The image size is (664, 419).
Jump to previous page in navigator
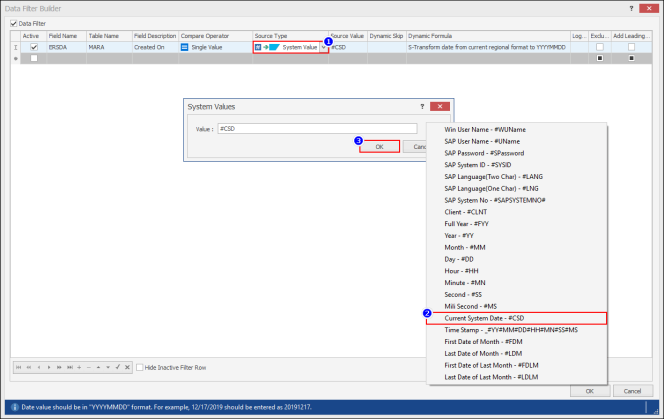(x=29, y=367)
